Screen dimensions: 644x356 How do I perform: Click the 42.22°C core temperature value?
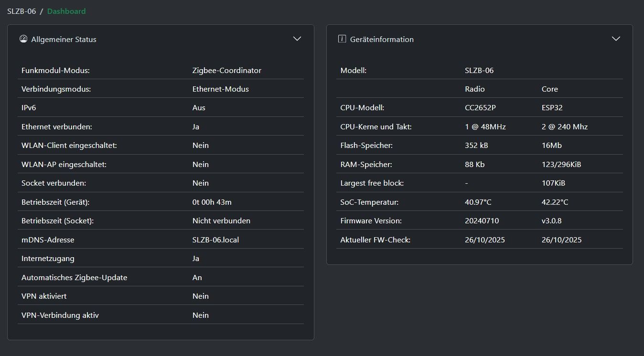(x=555, y=202)
